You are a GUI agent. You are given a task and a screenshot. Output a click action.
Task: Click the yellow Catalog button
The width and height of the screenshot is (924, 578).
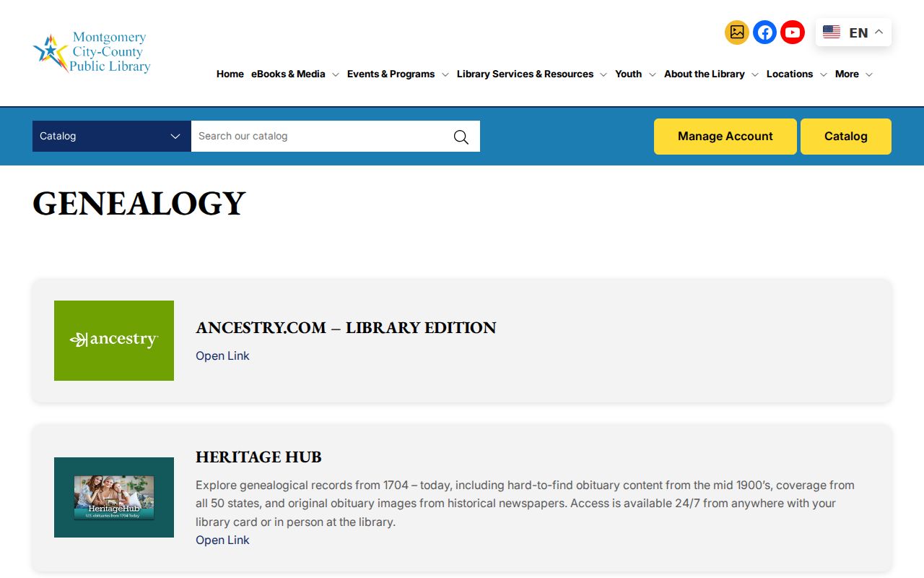(846, 137)
